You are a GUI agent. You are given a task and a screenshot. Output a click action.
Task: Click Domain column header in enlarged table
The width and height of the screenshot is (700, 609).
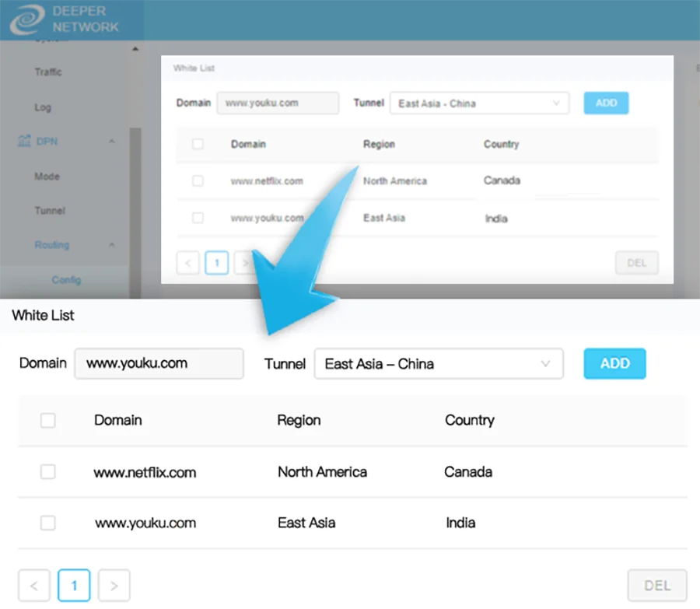tap(118, 420)
